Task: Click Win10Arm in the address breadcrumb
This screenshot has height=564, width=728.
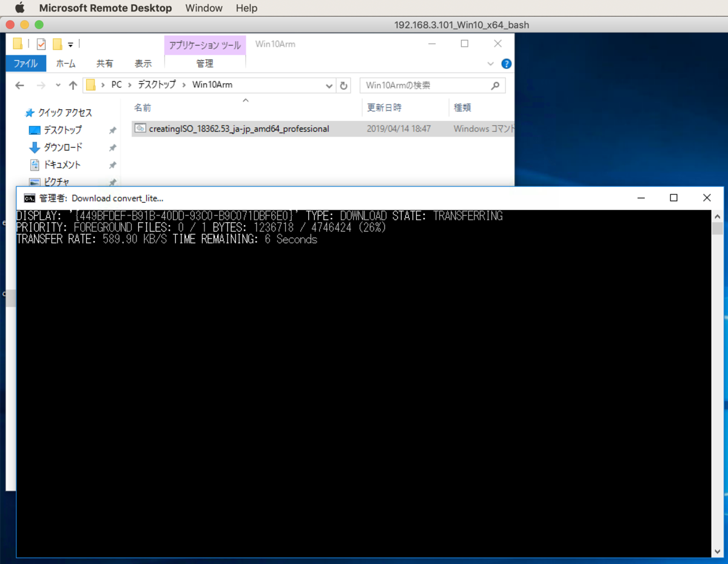Action: click(212, 85)
